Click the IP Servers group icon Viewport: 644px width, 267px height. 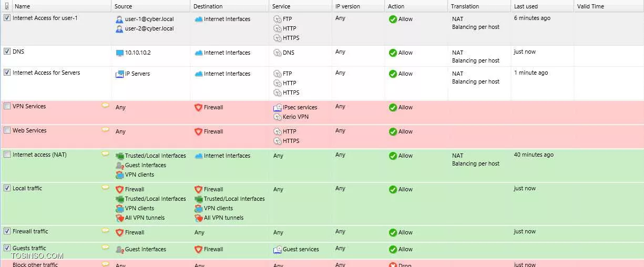(119, 74)
